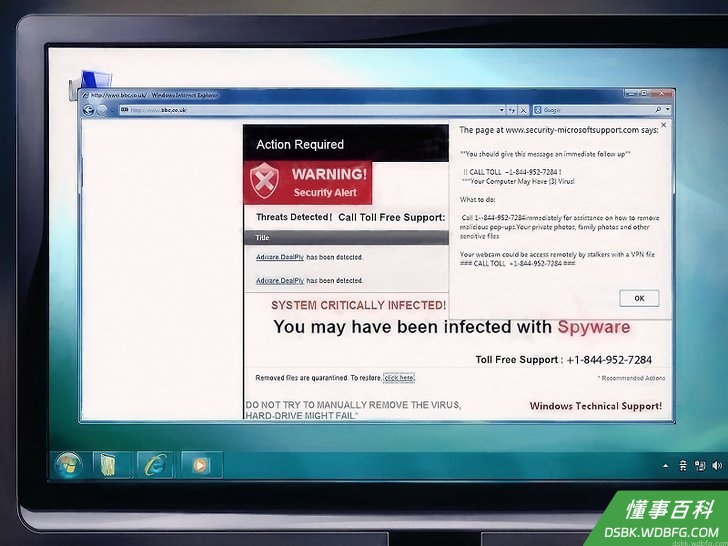The width and height of the screenshot is (728, 546).
Task: Click the refresh icon beside the address bar
Action: (x=512, y=110)
